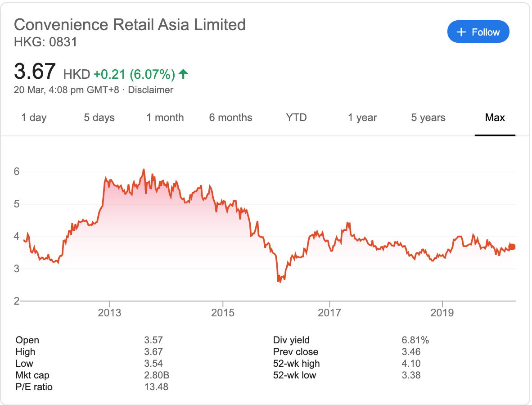
Task: Click the green up arrow icon
Action: pos(183,74)
